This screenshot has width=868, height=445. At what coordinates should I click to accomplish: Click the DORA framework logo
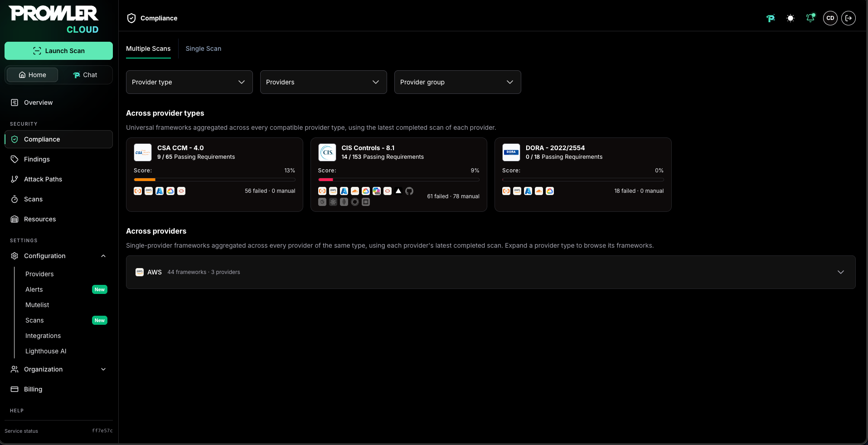pos(511,152)
